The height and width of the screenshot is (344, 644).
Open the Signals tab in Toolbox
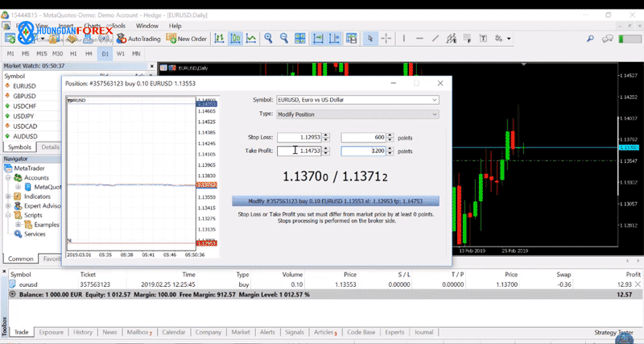(294, 332)
